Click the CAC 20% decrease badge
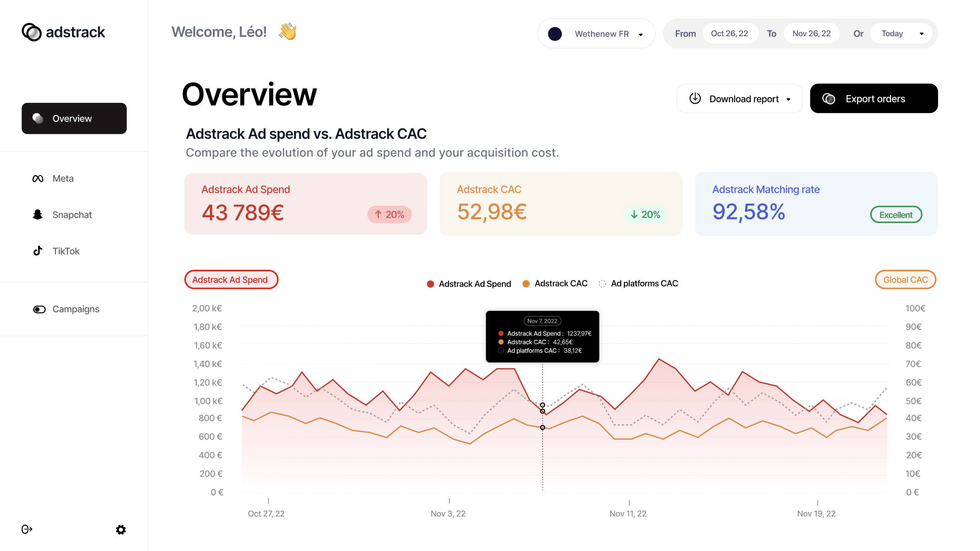Viewport: 980px width, 551px height. [645, 214]
